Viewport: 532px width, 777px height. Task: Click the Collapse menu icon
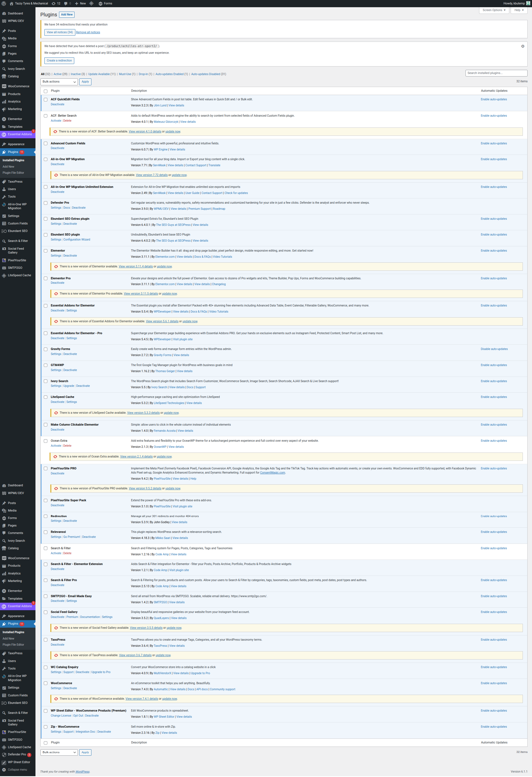click(x=4, y=769)
